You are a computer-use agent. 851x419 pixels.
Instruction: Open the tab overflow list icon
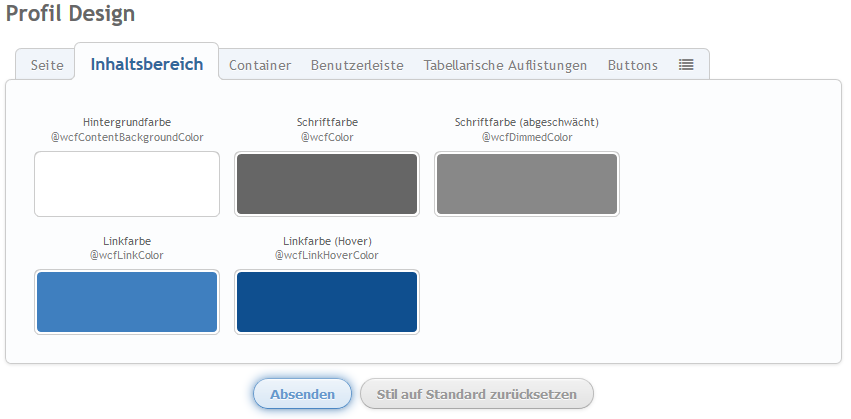coord(686,65)
